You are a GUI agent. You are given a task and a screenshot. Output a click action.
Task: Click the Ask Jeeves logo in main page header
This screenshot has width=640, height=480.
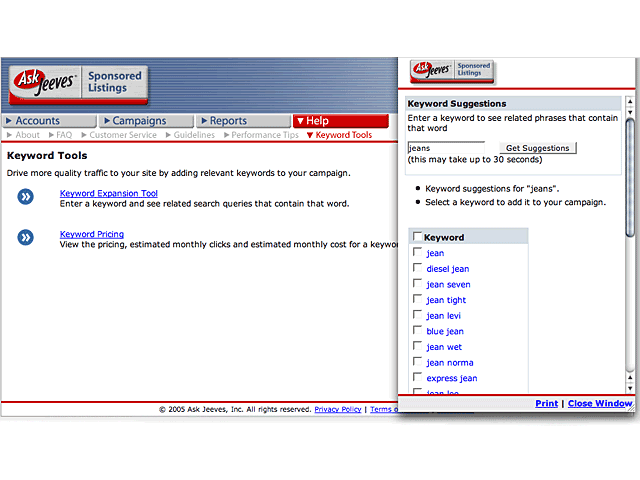(x=78, y=84)
